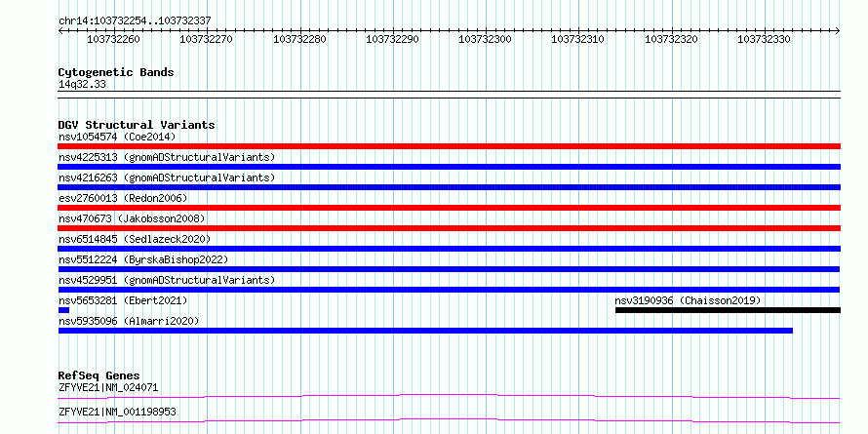The width and height of the screenshot is (868, 434).
Task: Click ruler position 103732270
Action: coord(207,40)
